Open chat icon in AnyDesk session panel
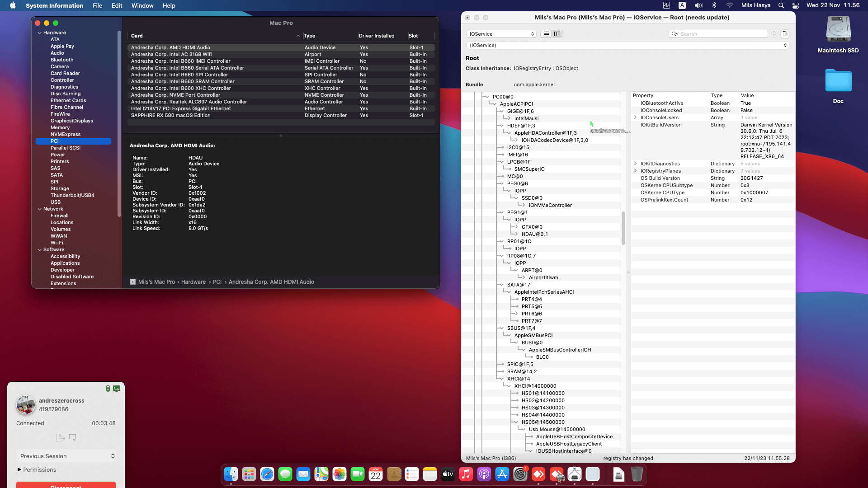Image resolution: width=868 pixels, height=488 pixels. pyautogui.click(x=72, y=437)
